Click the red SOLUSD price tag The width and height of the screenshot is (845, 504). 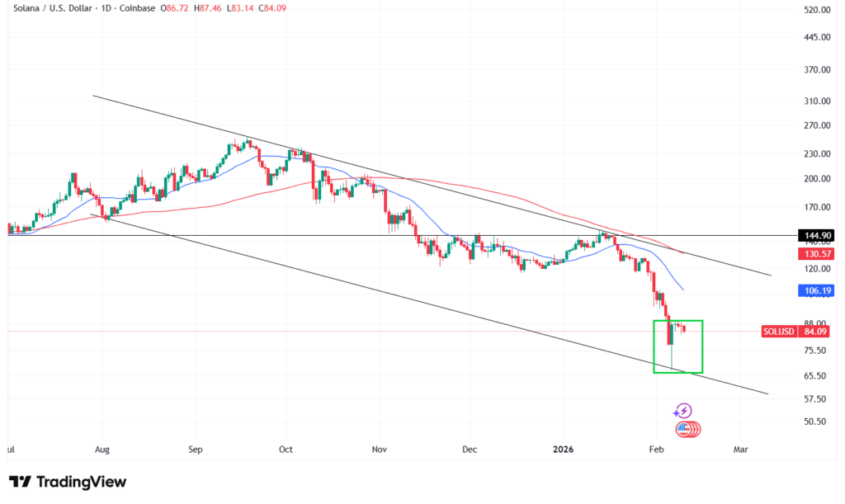(x=779, y=332)
